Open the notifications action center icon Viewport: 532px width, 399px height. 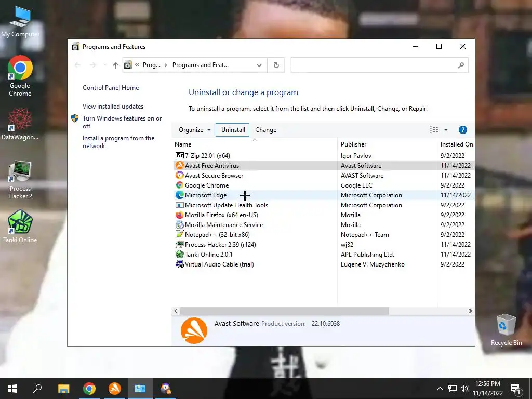click(x=516, y=389)
